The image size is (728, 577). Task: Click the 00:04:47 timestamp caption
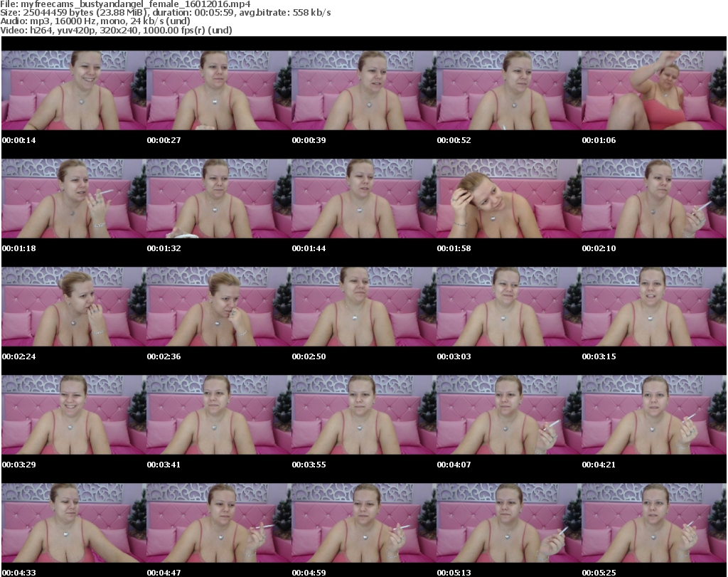[x=164, y=573]
